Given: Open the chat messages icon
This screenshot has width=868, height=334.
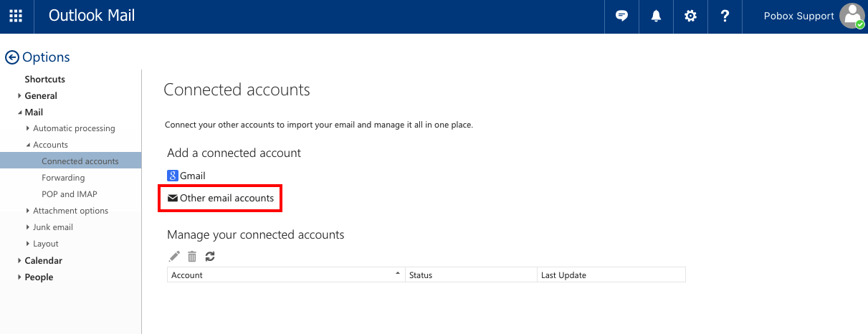Looking at the screenshot, I should [x=621, y=16].
